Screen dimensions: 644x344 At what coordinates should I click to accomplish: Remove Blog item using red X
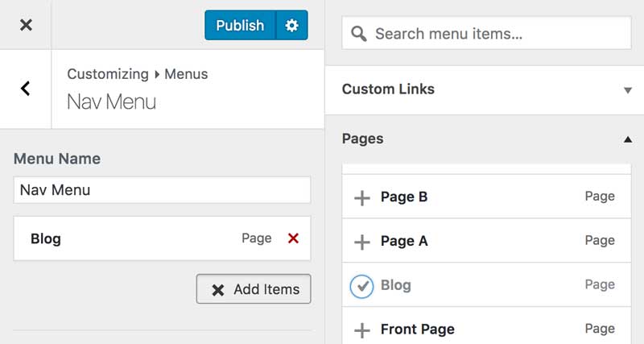point(293,238)
